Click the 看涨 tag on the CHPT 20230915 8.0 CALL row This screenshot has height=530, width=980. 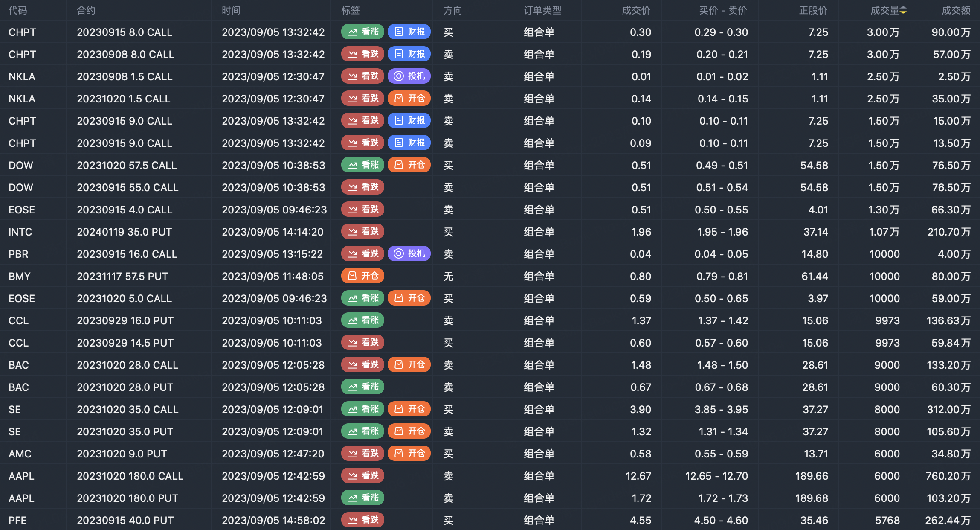pos(362,32)
